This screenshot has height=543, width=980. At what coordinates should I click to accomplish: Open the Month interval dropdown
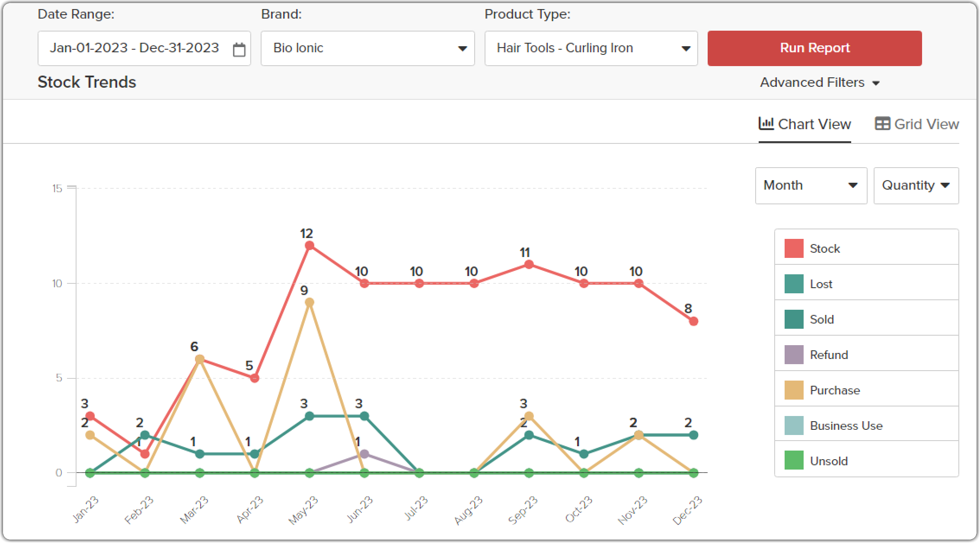tap(811, 185)
